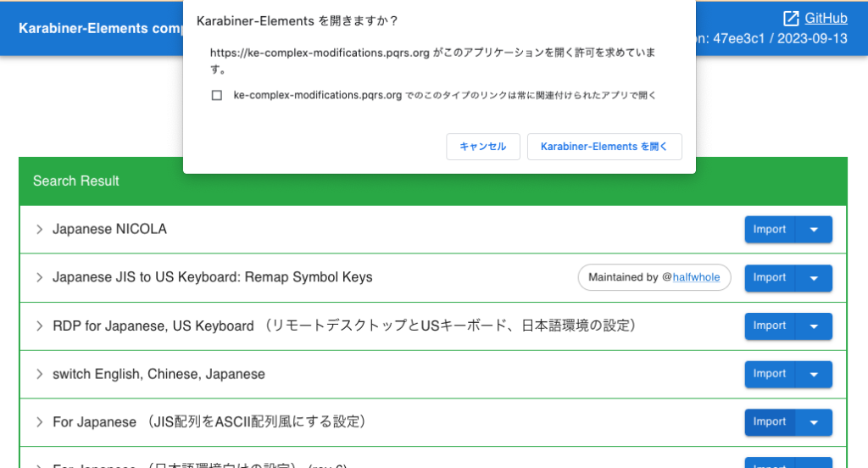868x468 pixels.
Task: Expand the Japanese JIS to US Keyboard chevron
Action: [x=39, y=277]
